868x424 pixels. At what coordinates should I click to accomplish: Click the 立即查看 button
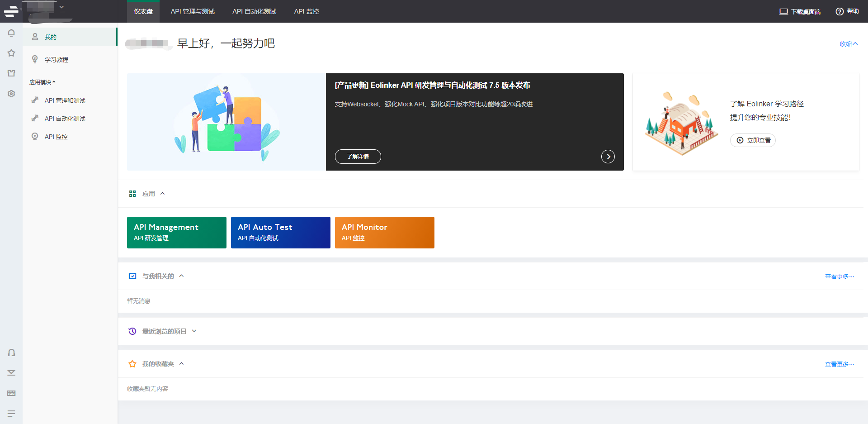[753, 140]
